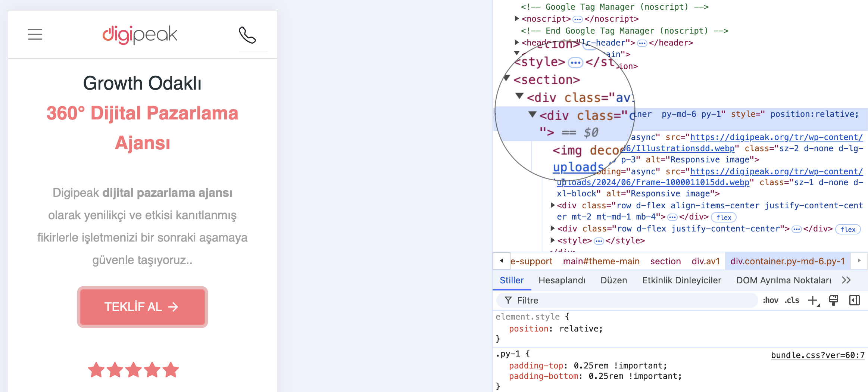Switch to the Hesaplandı tab
This screenshot has width=868, height=392.
point(562,280)
